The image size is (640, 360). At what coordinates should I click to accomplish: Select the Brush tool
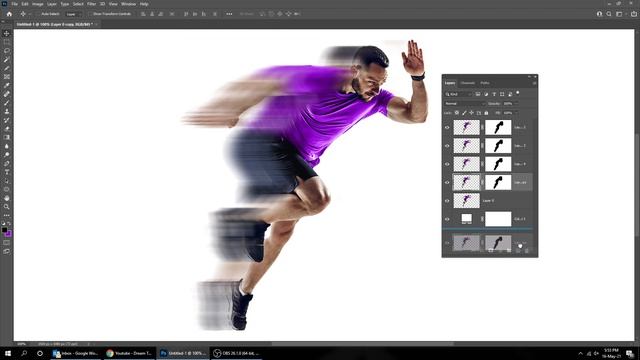pyautogui.click(x=7, y=102)
